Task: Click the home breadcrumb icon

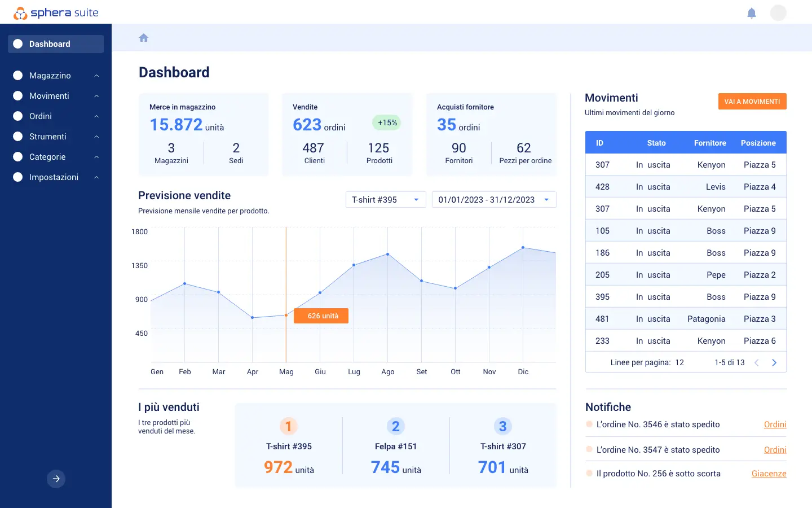Action: click(144, 38)
